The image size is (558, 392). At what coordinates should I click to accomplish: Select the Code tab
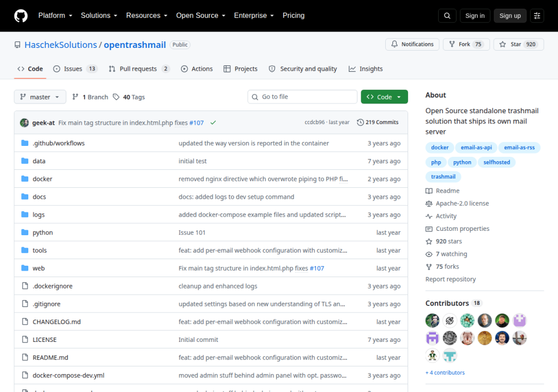31,69
